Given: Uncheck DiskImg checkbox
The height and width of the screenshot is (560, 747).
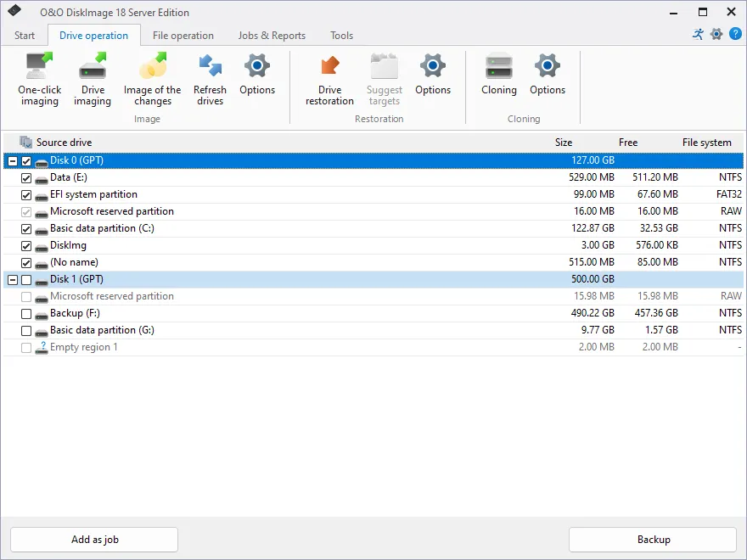Looking at the screenshot, I should (x=26, y=246).
